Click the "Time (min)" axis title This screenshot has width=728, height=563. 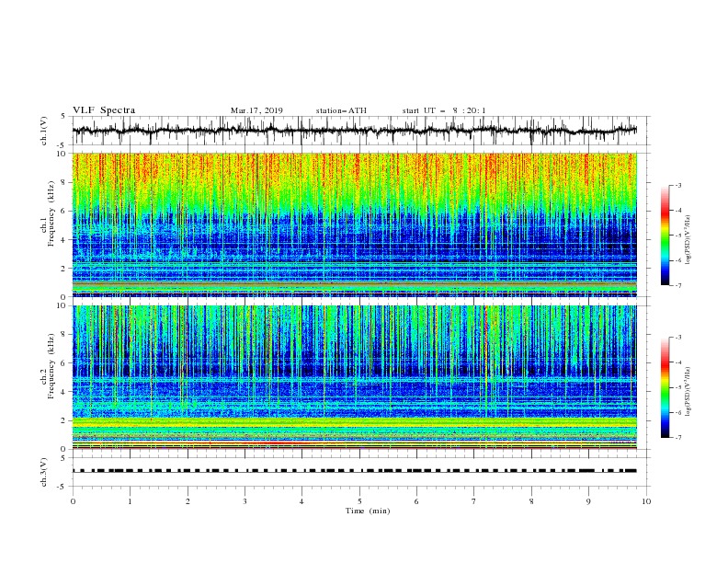(x=368, y=511)
